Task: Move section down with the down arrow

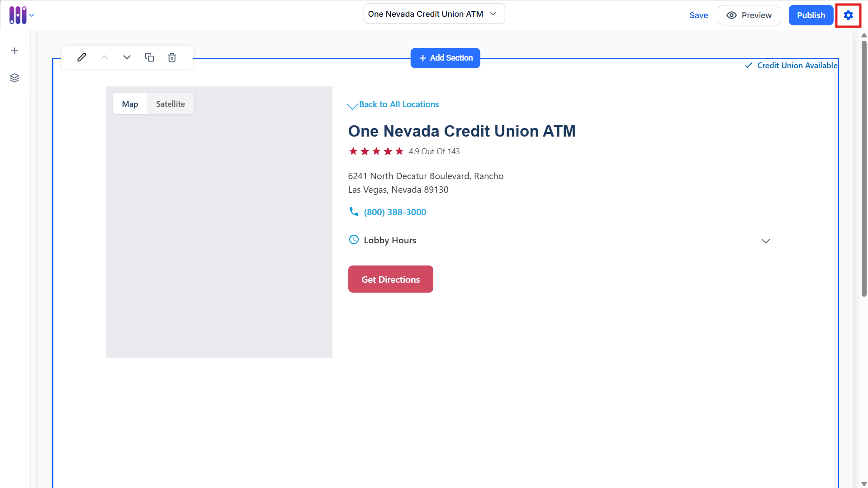Action: tap(127, 57)
